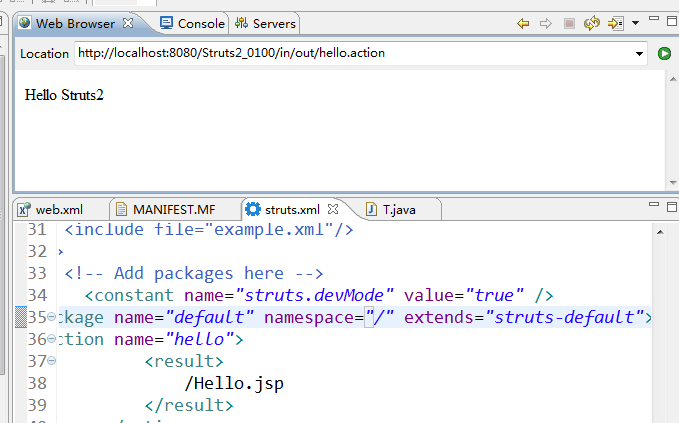
Task: Collapse the result element at line 37
Action: click(x=52, y=360)
